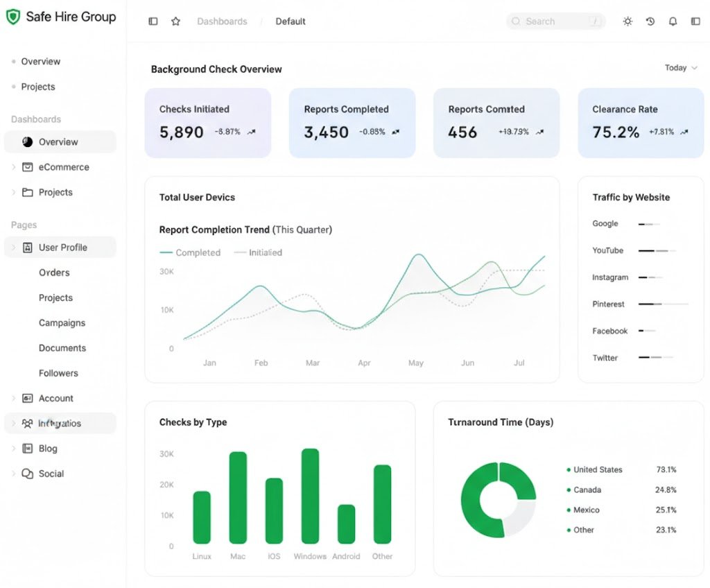
Task: Select Campaigns in the Pages menu
Action: 62,323
